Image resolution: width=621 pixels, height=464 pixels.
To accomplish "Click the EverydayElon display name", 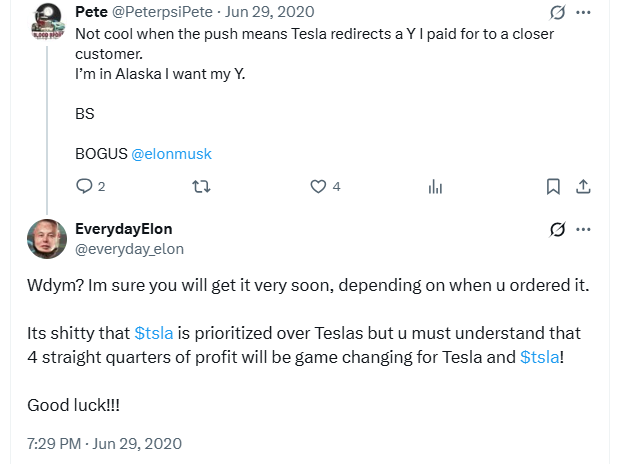I will (130, 229).
